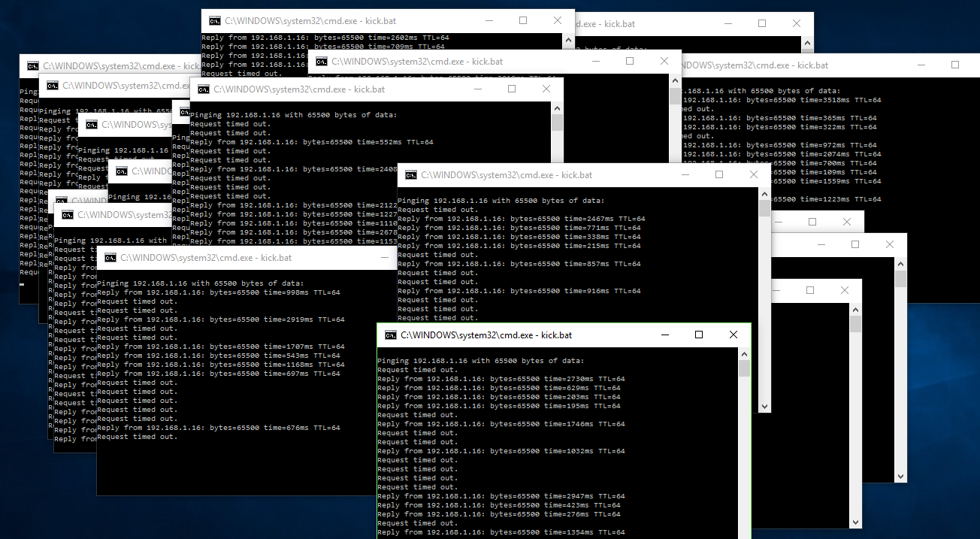Click scrollbar thumb in time=552ms window

tap(557, 123)
